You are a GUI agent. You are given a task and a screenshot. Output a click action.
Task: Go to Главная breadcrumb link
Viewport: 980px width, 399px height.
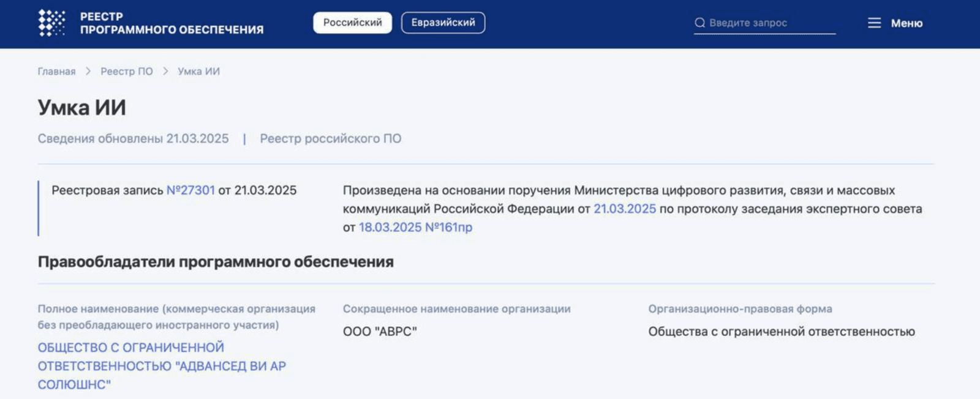[56, 72]
